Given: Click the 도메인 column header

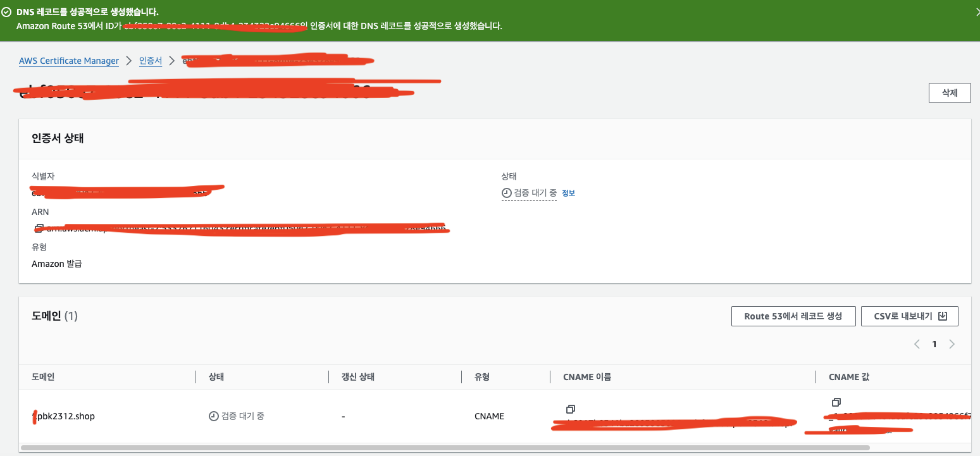Looking at the screenshot, I should click(x=43, y=377).
